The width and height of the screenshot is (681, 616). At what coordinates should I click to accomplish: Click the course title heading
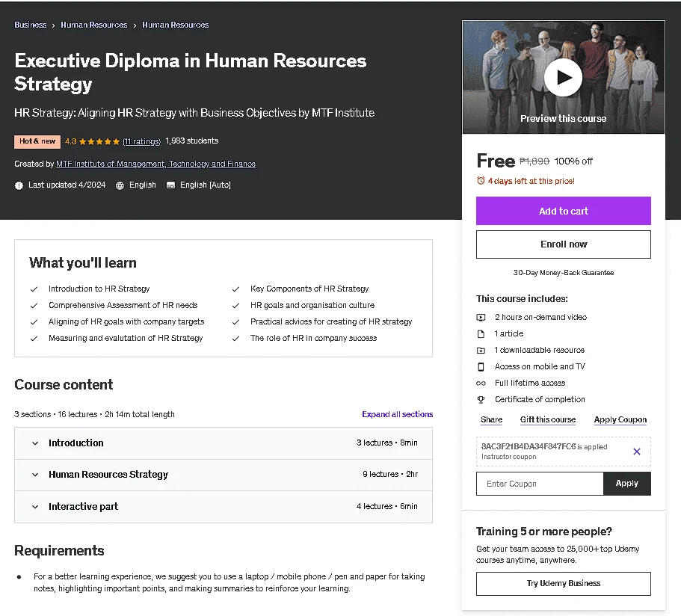[x=190, y=72]
